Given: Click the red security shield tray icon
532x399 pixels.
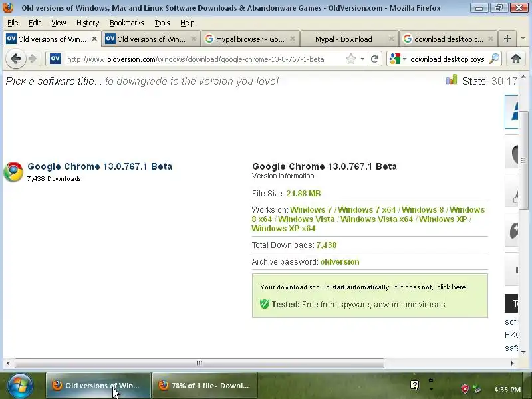Looking at the screenshot, I should click(x=465, y=389).
